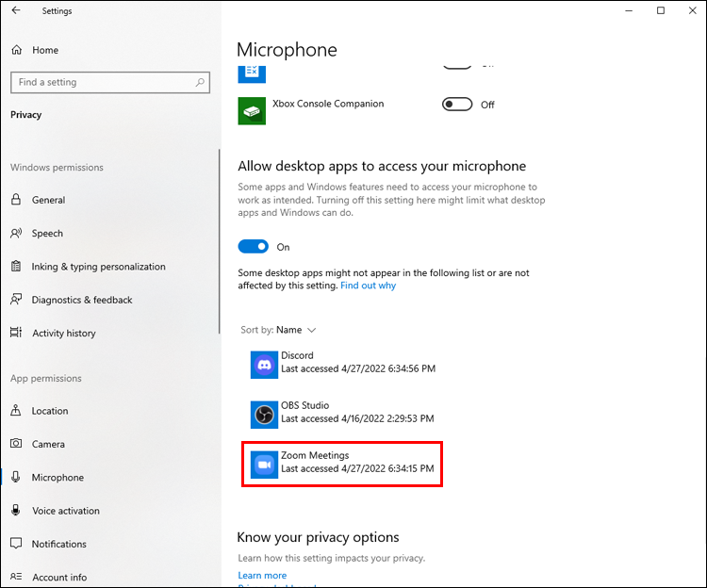Open Account info page
The image size is (707, 588).
[59, 578]
